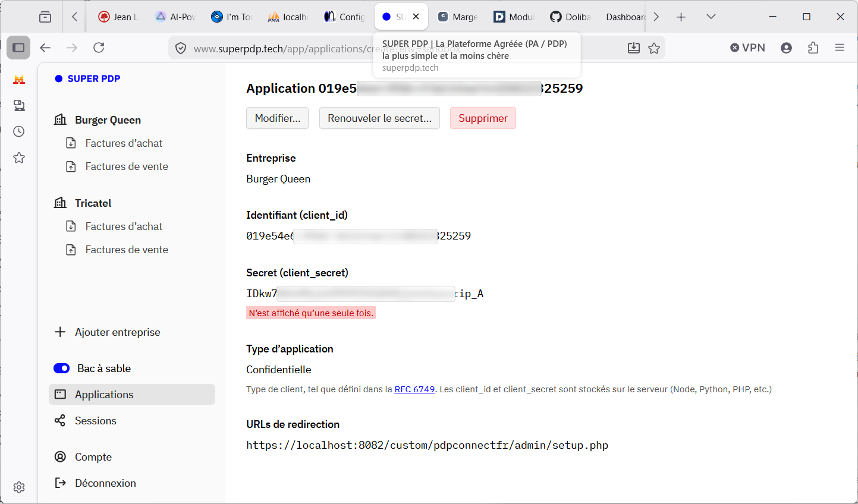Click the 'N'est affiché qu'une seule fois' notice
Viewport: 858px width, 504px height.
[311, 313]
